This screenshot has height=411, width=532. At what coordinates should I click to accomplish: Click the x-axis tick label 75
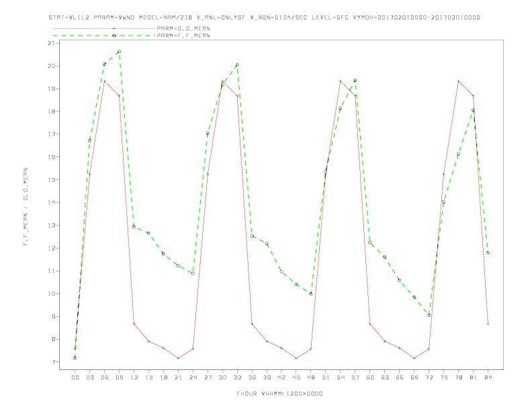444,377
